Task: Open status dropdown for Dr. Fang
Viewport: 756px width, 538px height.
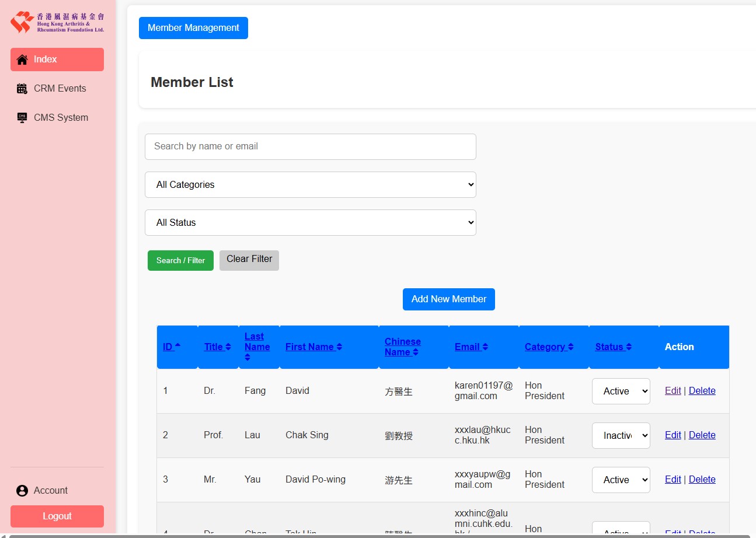Action: point(621,391)
